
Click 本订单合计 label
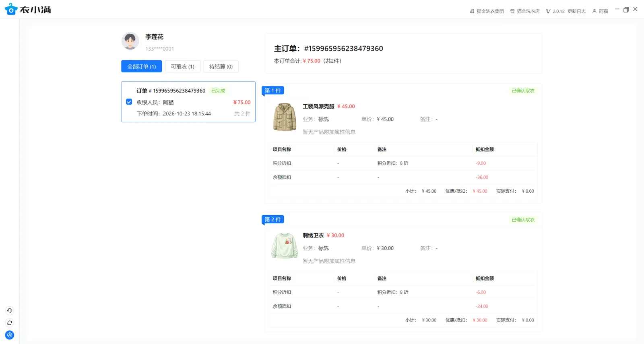287,61
